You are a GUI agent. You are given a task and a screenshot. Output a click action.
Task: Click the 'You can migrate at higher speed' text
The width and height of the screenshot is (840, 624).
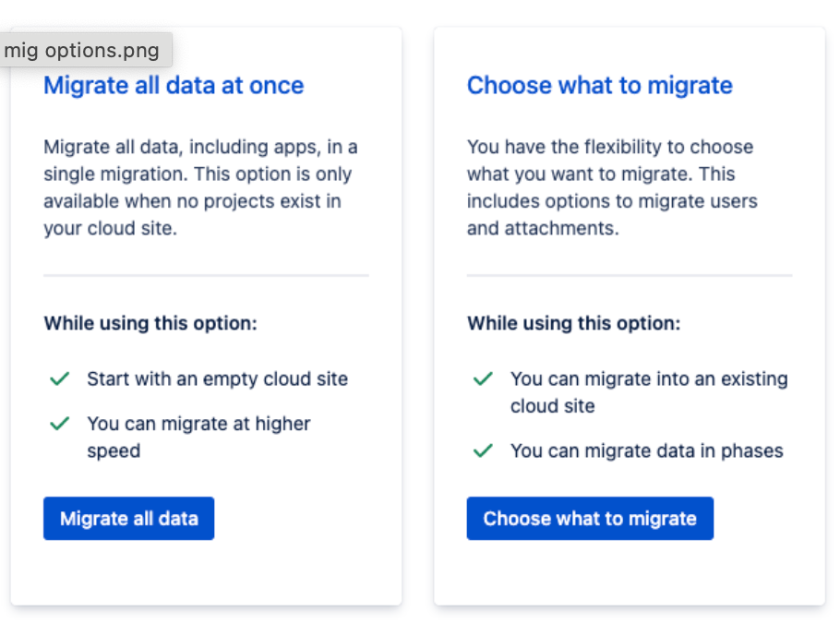pos(198,437)
